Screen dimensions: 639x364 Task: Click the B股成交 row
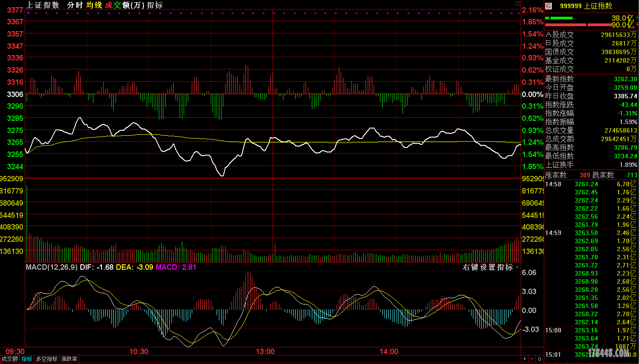(x=591, y=43)
